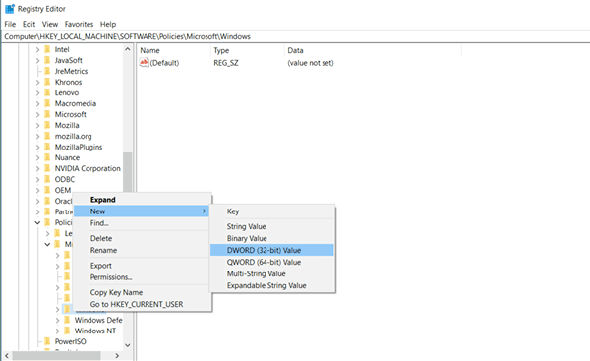Select the Macromedia folder icon
This screenshot has height=361, width=590.
[x=47, y=104]
